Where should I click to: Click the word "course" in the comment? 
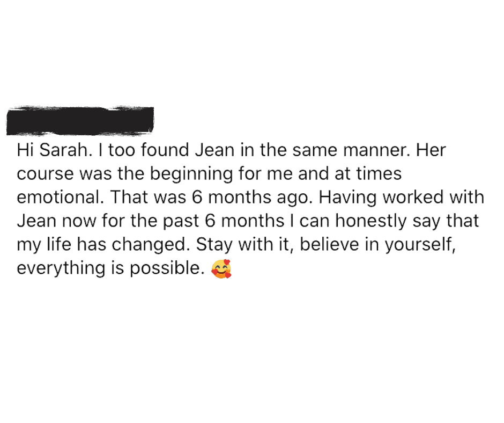tap(46, 174)
